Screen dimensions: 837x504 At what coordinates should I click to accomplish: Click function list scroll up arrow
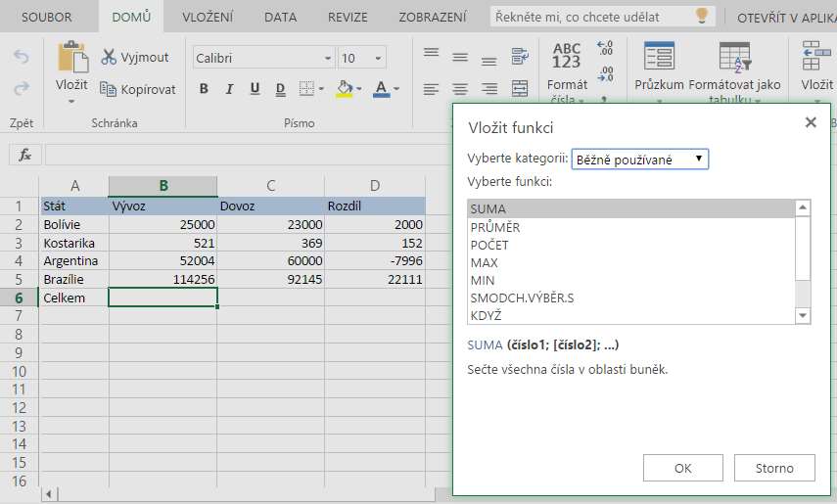click(x=803, y=207)
